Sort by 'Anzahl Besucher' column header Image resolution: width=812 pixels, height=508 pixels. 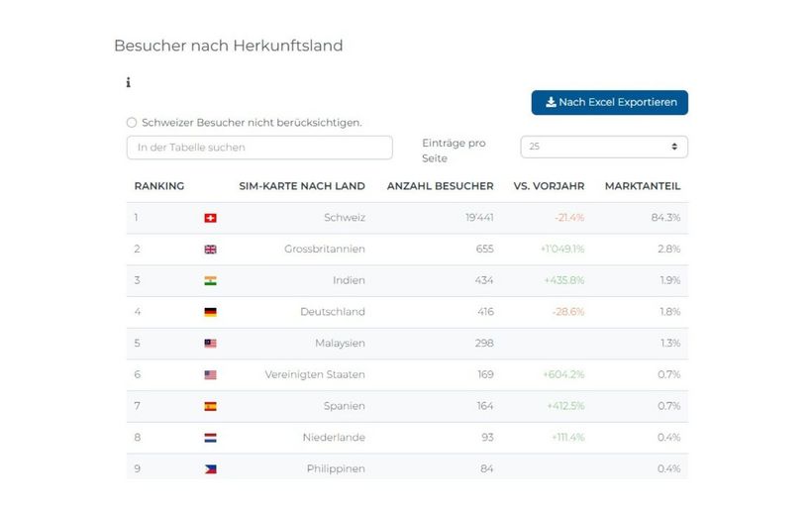[440, 186]
